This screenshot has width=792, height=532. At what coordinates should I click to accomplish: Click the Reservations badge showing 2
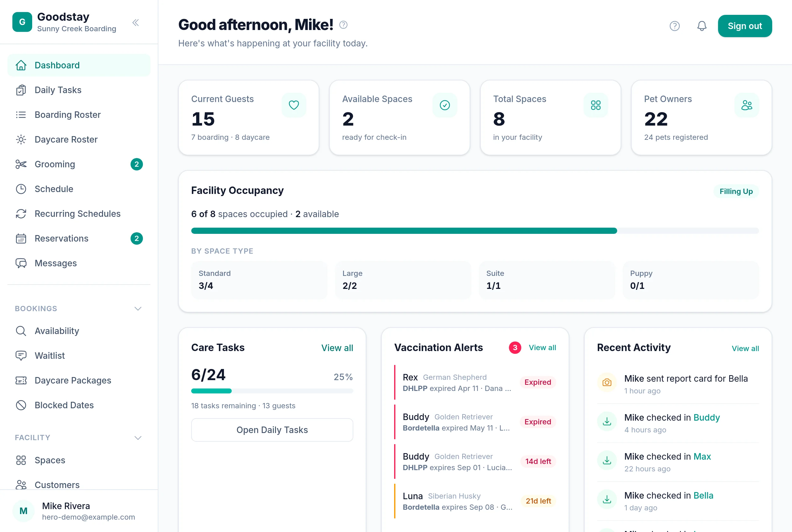(x=136, y=238)
